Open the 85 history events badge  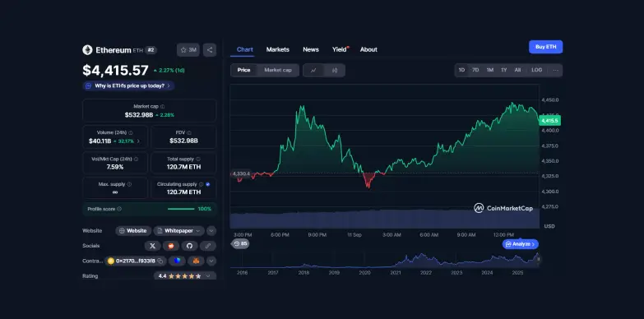241,244
